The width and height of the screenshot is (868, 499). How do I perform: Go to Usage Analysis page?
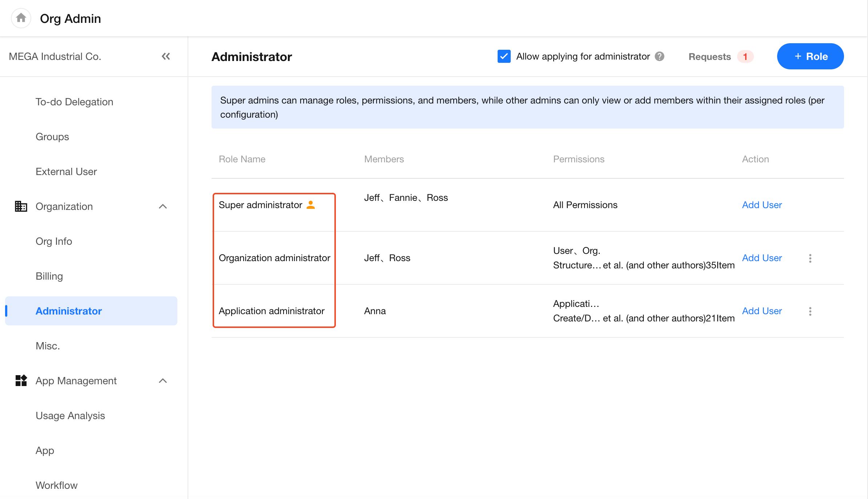(70, 415)
